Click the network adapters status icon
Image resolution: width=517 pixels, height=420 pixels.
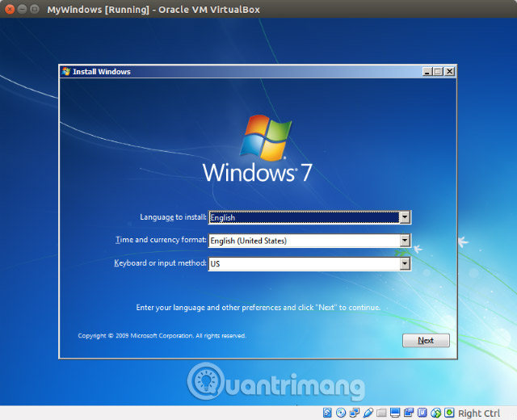(x=355, y=413)
